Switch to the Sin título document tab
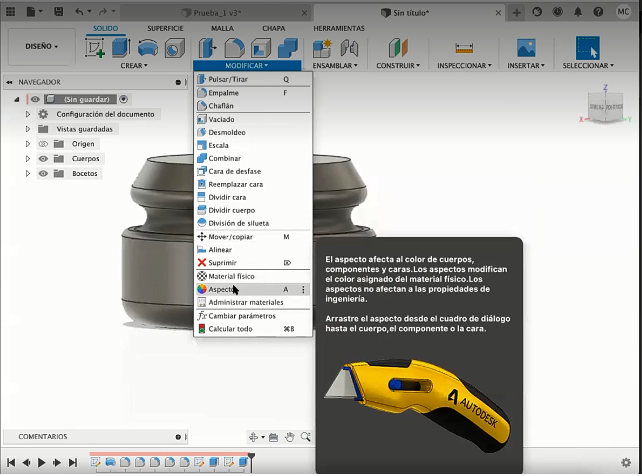The height and width of the screenshot is (476, 642). click(x=411, y=13)
